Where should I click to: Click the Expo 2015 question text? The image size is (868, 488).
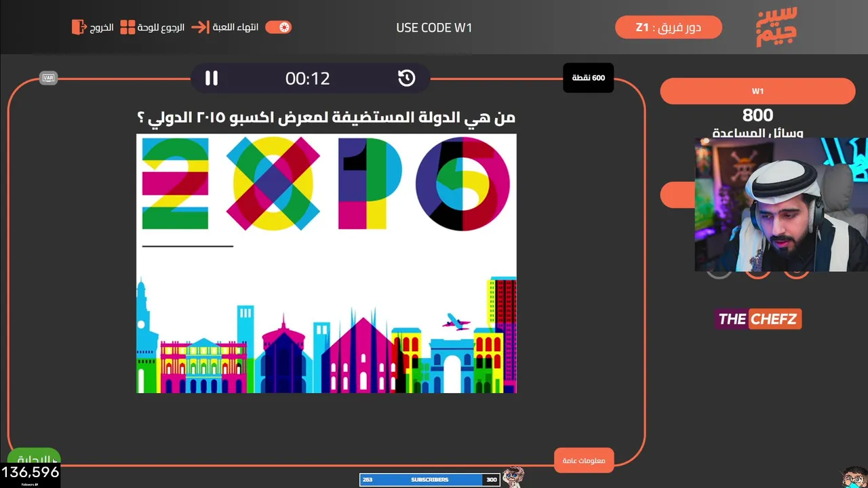[327, 117]
